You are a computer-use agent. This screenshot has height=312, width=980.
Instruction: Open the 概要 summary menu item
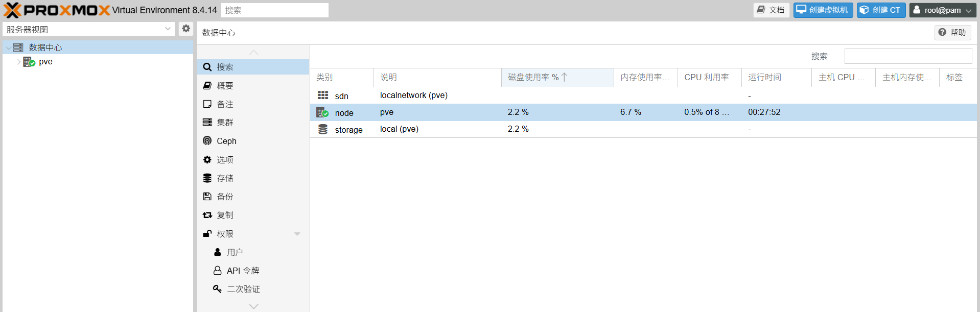pos(225,86)
